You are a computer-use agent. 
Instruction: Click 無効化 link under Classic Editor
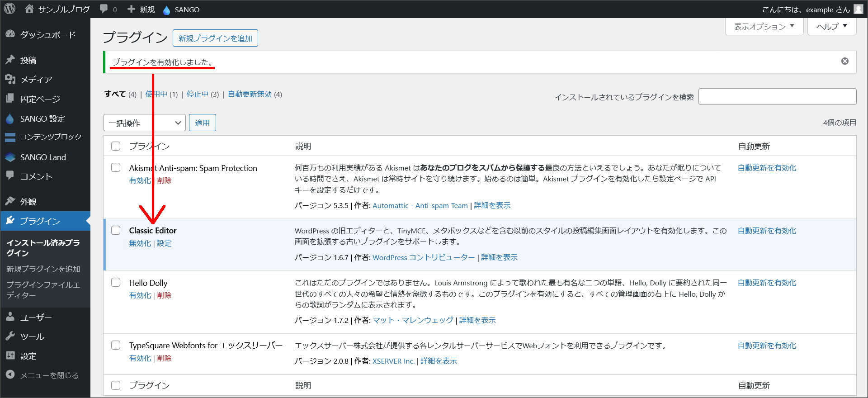pyautogui.click(x=140, y=243)
